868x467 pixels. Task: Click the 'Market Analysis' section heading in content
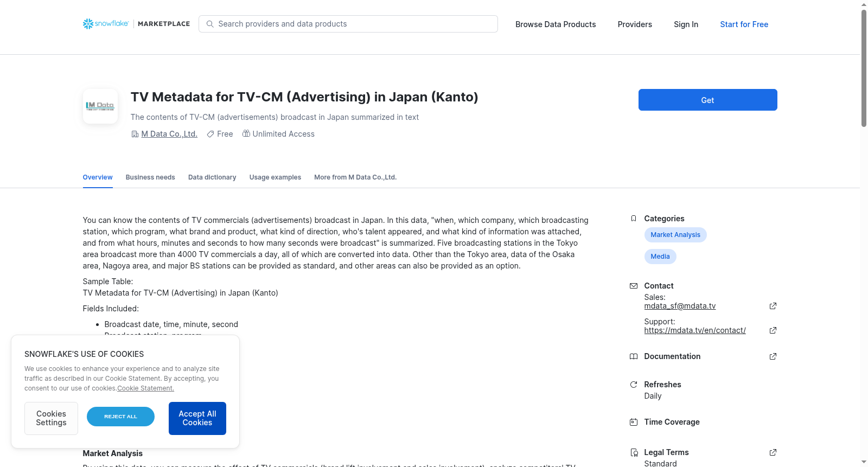(x=113, y=453)
